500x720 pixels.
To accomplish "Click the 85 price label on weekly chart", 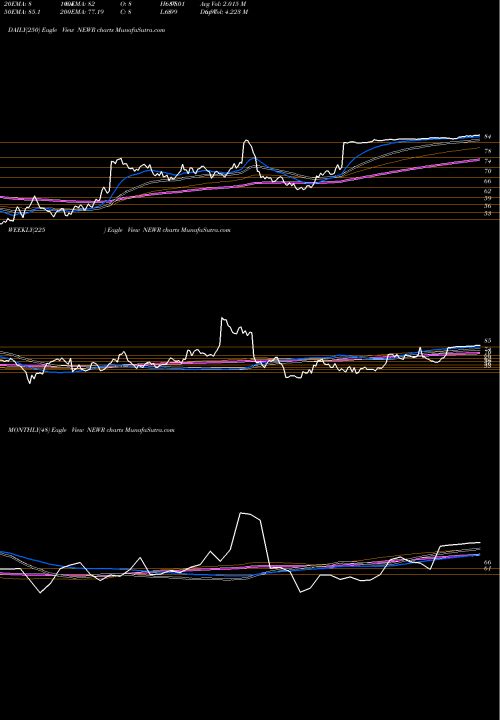I will pyautogui.click(x=488, y=341).
